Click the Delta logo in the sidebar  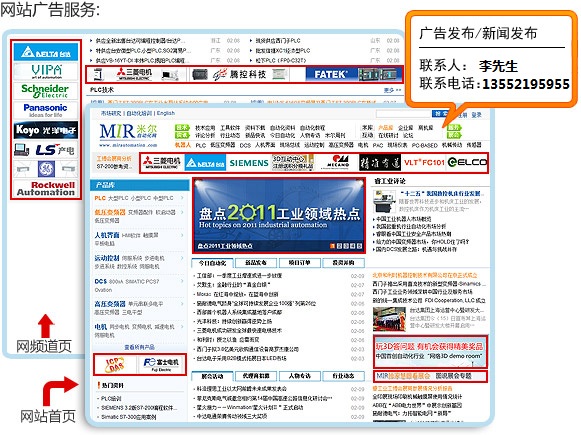tap(46, 52)
